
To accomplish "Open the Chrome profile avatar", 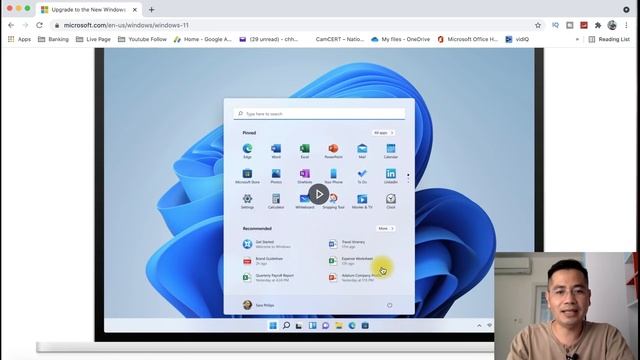I will pos(612,25).
